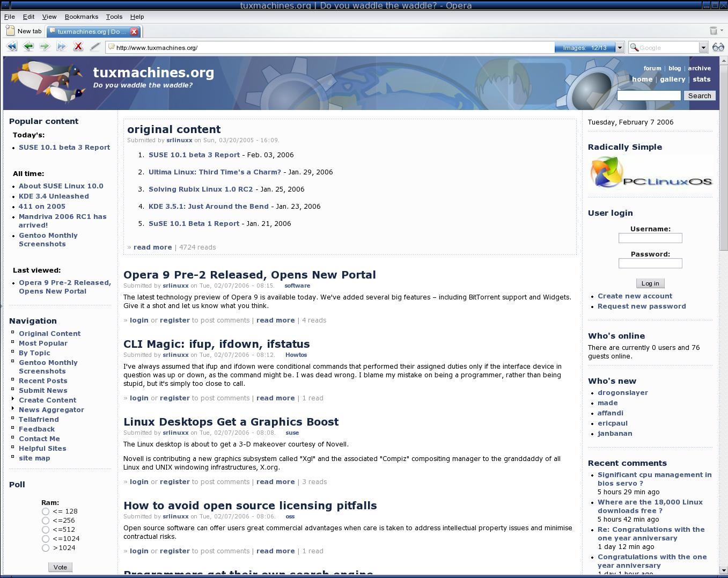Click the 'drogonslayer' new user link
Screen dimensions: 728x578
623,393
